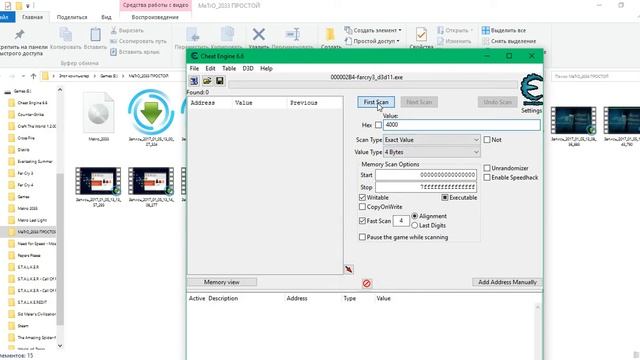The image size is (640, 360).
Task: Click the Cheat Engine logo above Settings
Action: pos(531,90)
